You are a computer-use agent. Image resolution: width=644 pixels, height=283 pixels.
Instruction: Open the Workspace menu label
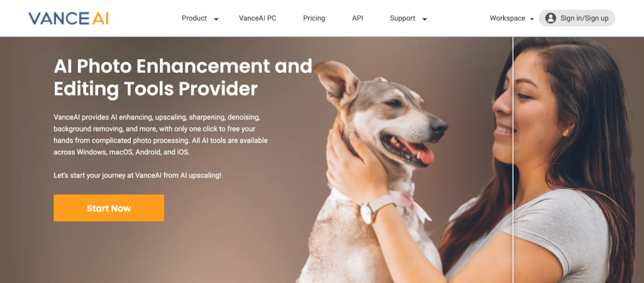[x=508, y=18]
